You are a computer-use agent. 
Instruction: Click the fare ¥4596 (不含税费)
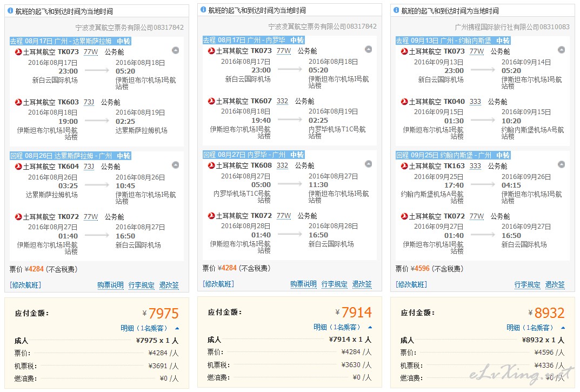(429, 269)
